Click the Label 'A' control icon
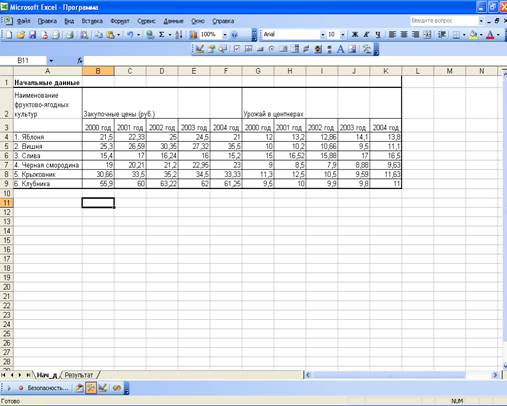Image resolution: width=507 pixels, height=406 pixels. (340, 49)
